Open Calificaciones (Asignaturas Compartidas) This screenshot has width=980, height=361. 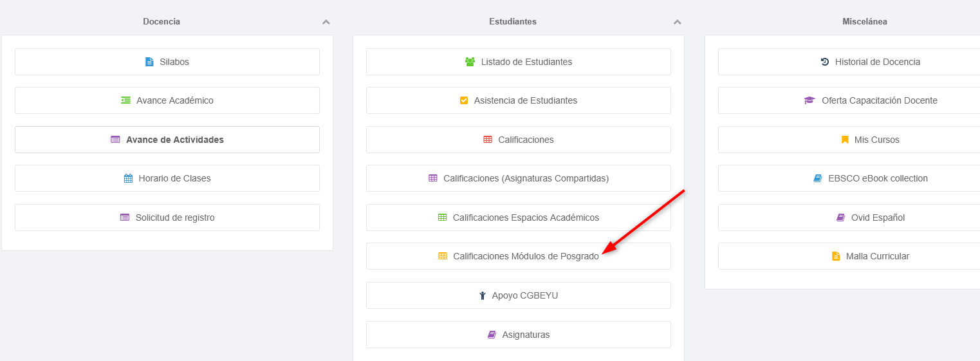(x=518, y=178)
